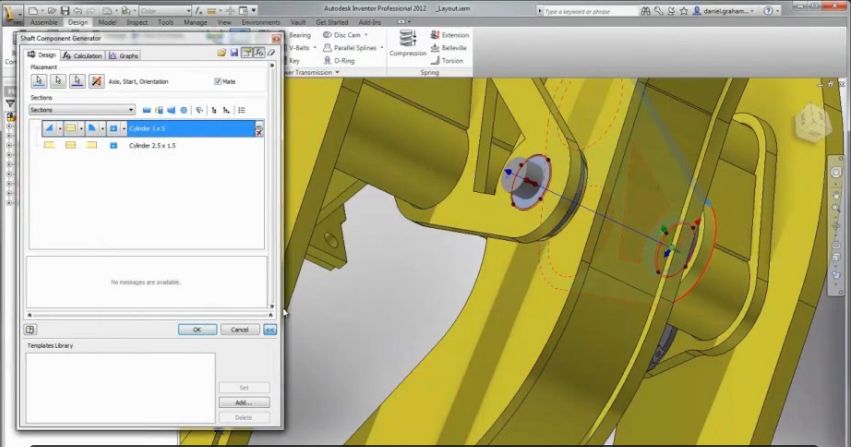Expand the Power Transmission panel arrow
The image size is (851, 447).
click(x=337, y=72)
